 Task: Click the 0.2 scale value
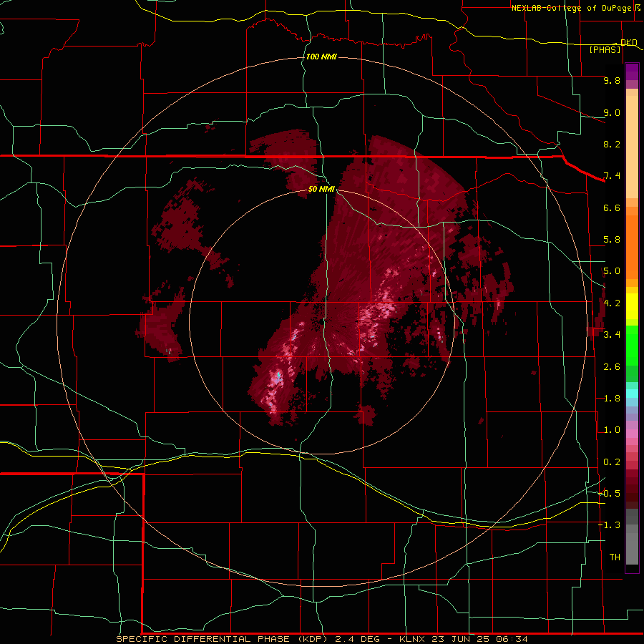[612, 462]
